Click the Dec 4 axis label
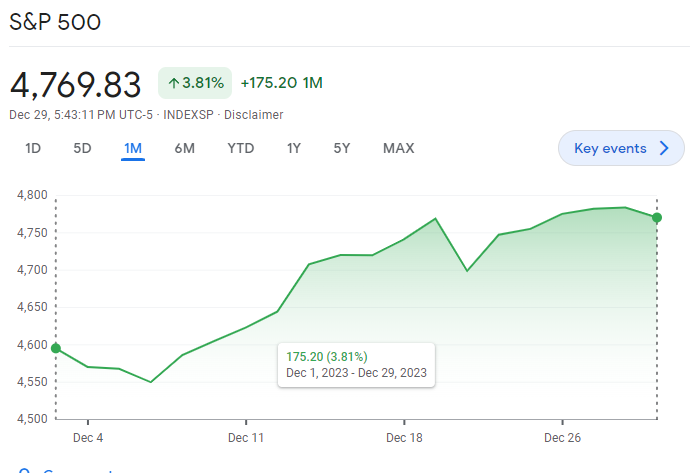 tap(88, 438)
